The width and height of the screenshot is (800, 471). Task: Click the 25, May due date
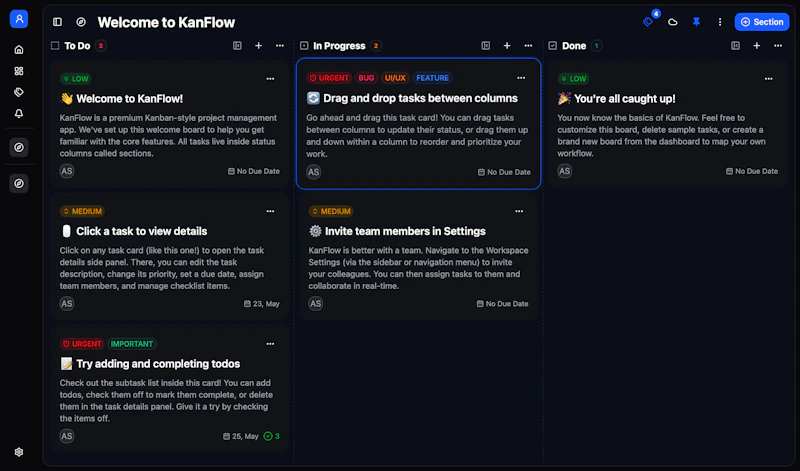coord(241,436)
